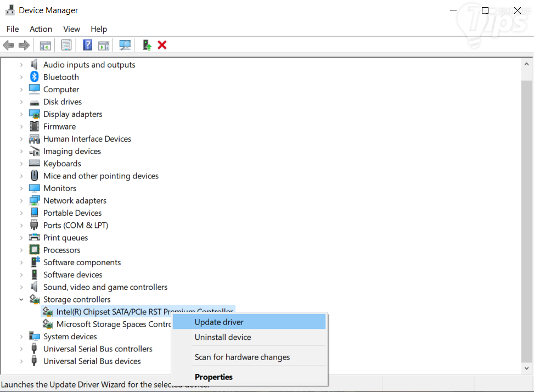Choose Update driver from the context menu
534x392 pixels.
[x=249, y=322]
